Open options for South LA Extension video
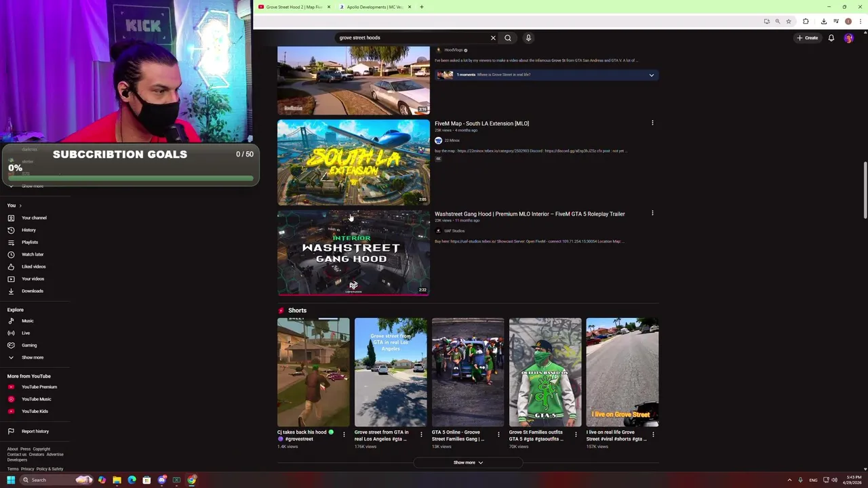868x488 pixels. click(x=652, y=123)
